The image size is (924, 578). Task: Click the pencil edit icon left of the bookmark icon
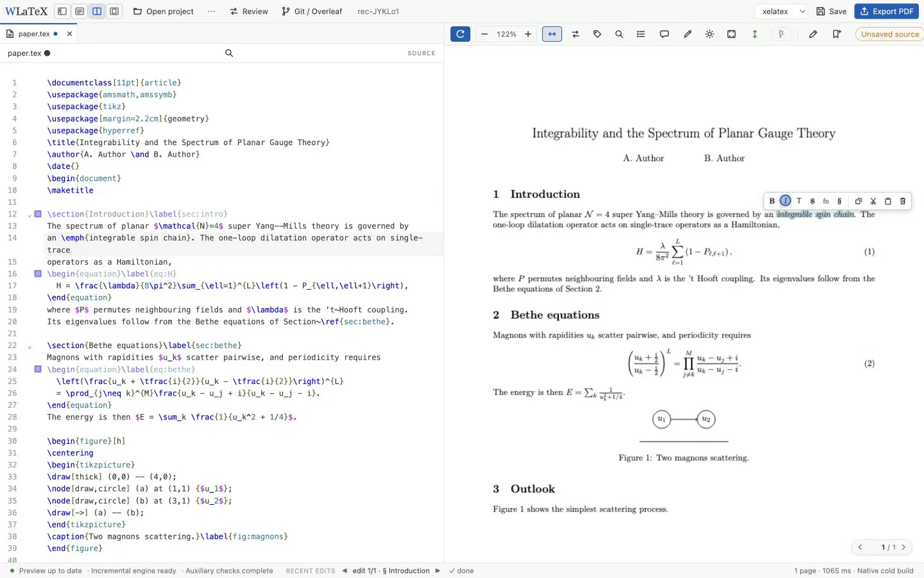tap(813, 34)
